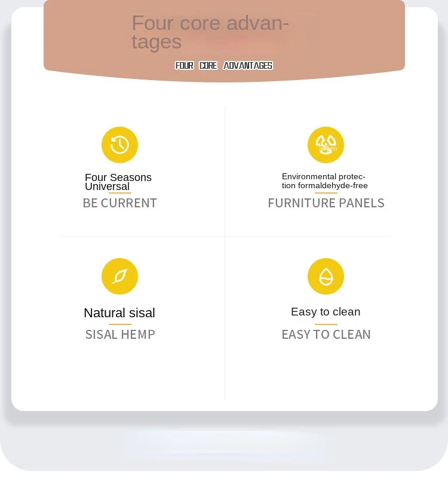The image size is (448, 481).
Task: Click the formaldehyde-free recycle icon
Action: pyautogui.click(x=326, y=145)
